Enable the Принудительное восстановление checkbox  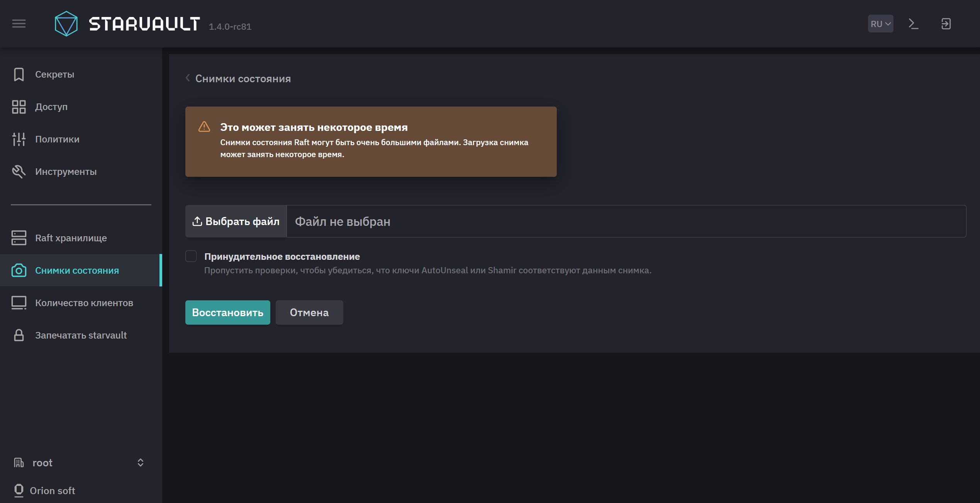(191, 256)
